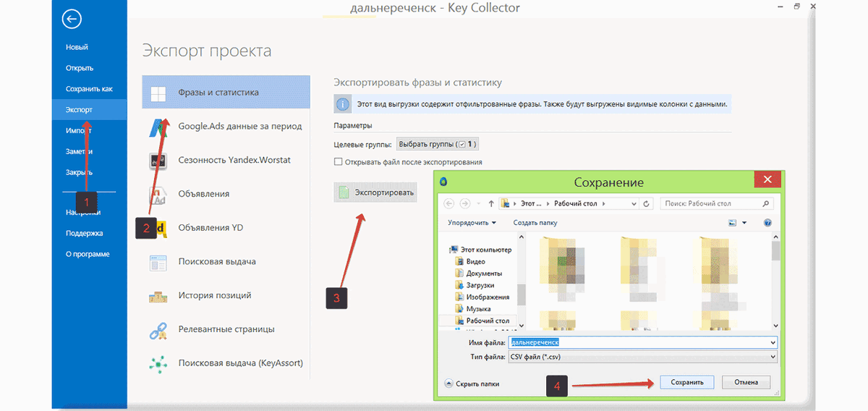Enable Открывать файл после экспортирования checkbox
The image size is (868, 411).
(x=338, y=162)
